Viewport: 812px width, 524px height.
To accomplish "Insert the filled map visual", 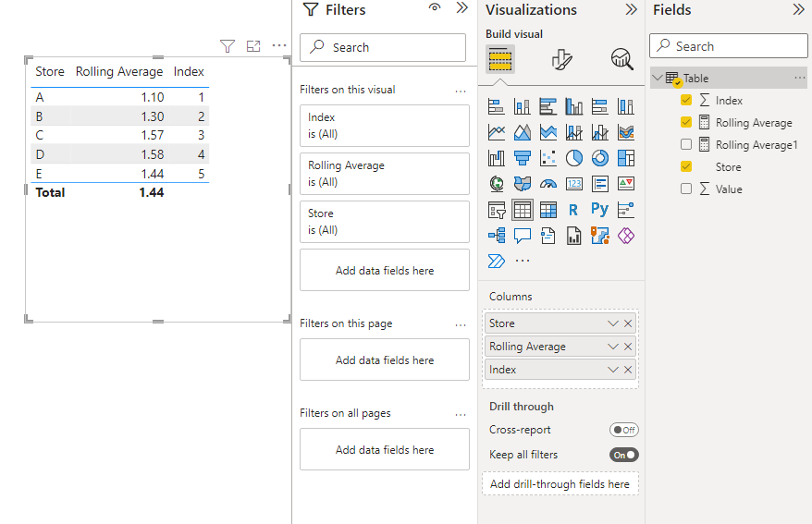I will point(522,184).
